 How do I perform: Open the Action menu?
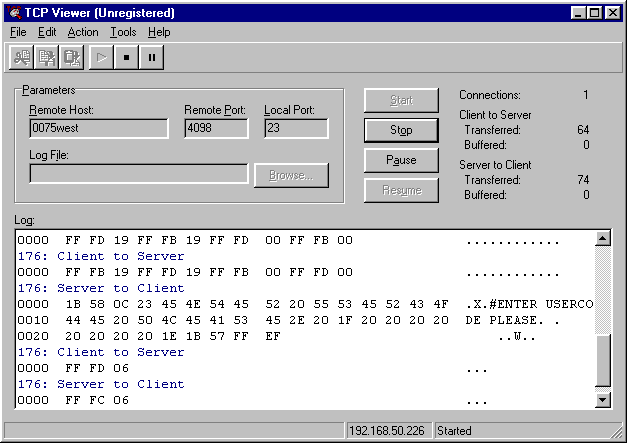[x=83, y=32]
